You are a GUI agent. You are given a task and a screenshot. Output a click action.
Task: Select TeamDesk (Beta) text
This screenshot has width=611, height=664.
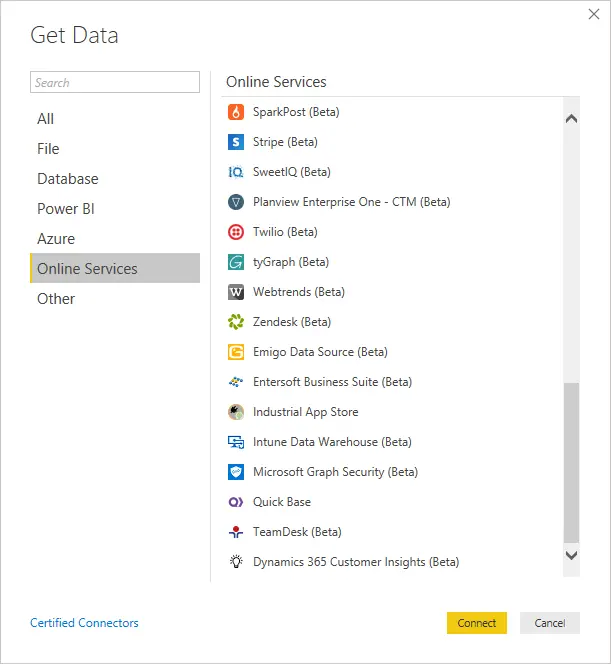(297, 532)
